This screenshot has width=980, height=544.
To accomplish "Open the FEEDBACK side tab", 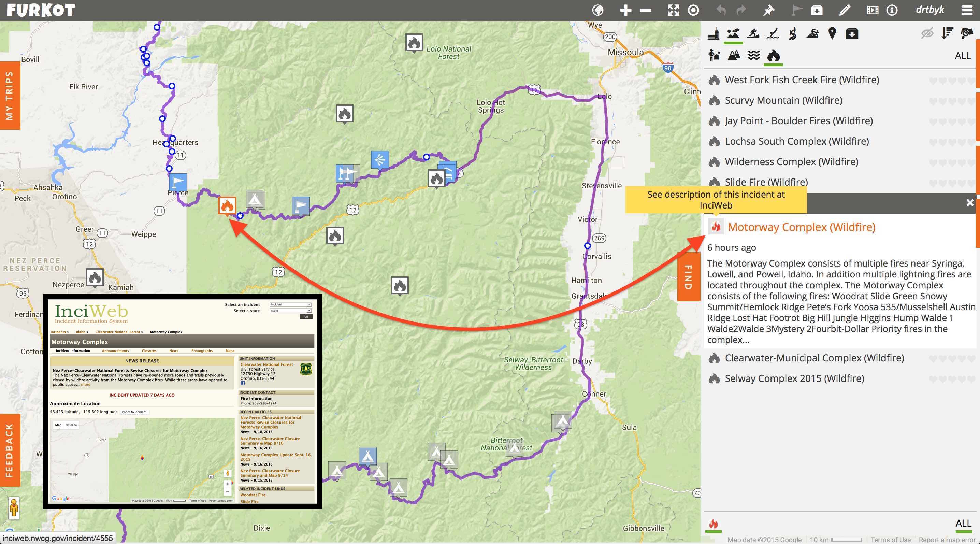I will point(10,450).
